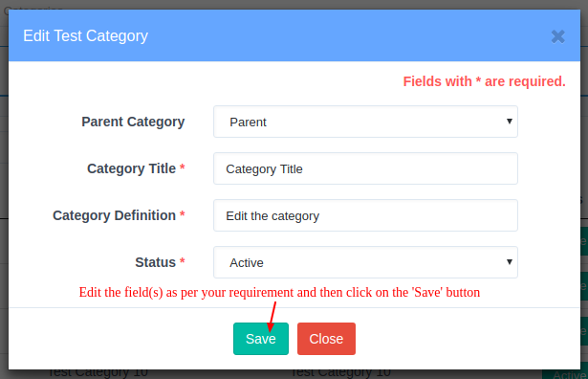The height and width of the screenshot is (379, 588).
Task: Click the Active badge behind the dialog
Action: [567, 374]
